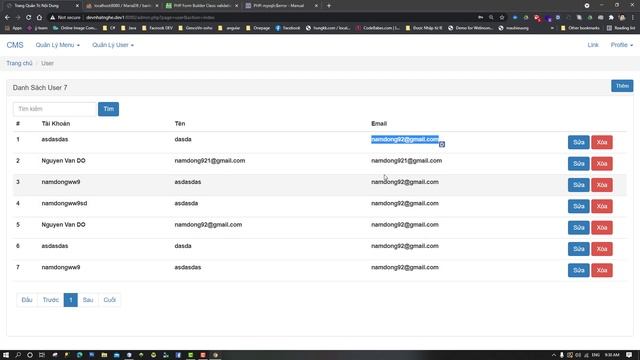Click Sửa for row 2 Nguyen Van DO
Viewport: 640px width, 360px height.
(x=578, y=163)
